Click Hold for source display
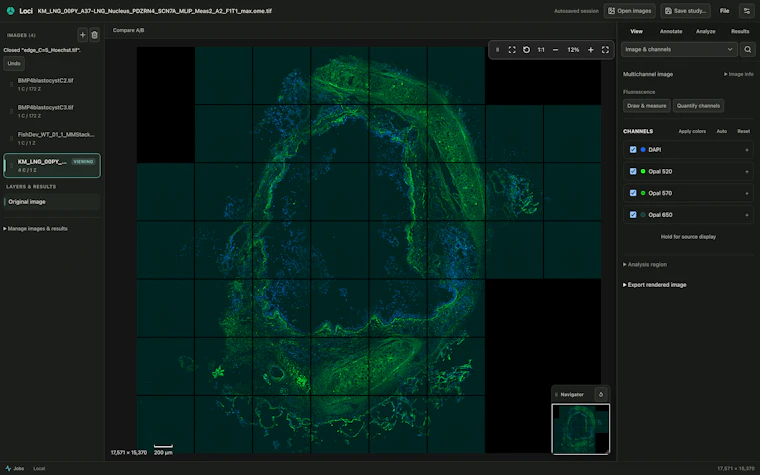This screenshot has height=475, width=760. 688,237
